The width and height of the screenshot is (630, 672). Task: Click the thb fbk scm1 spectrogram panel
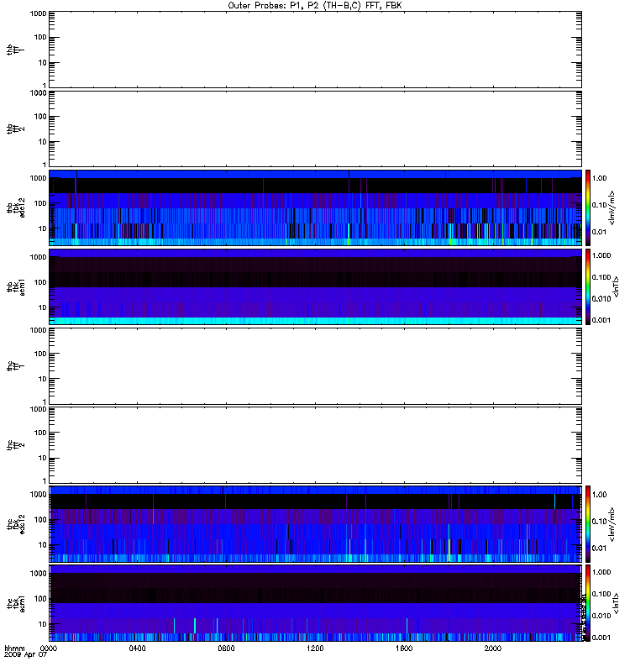(x=315, y=286)
